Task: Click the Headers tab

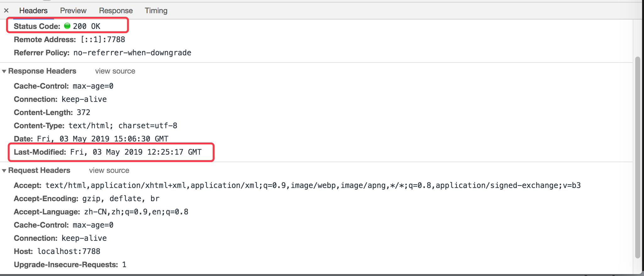Action: [x=33, y=11]
